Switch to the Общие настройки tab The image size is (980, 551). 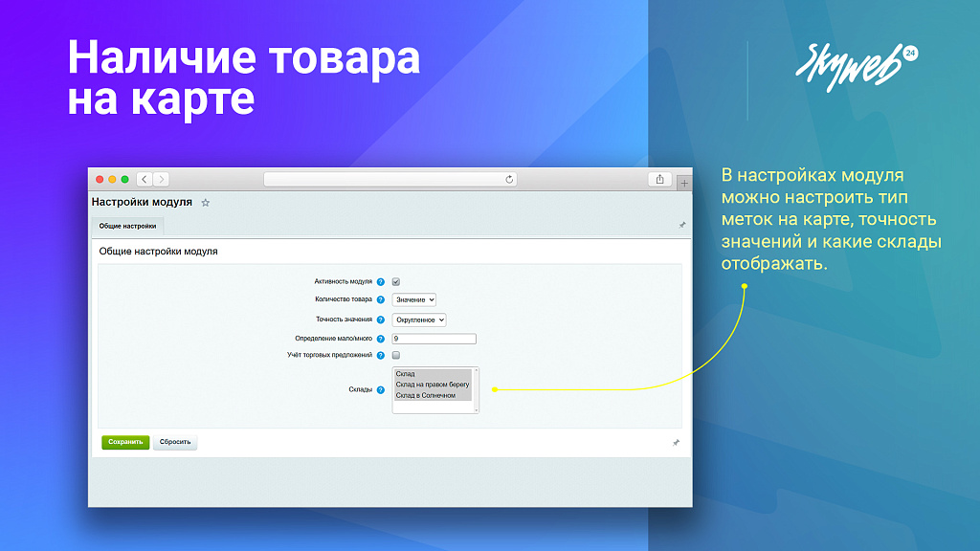127,226
